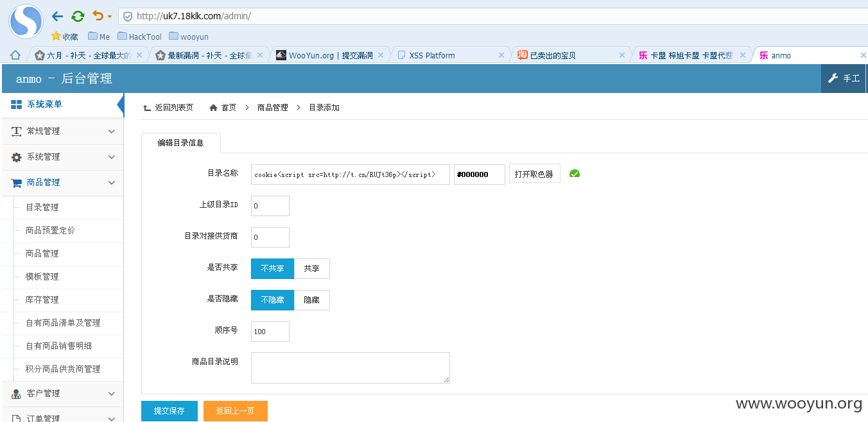Click the 商品管理 shopping cart icon
This screenshot has height=422, width=868.
[x=17, y=183]
